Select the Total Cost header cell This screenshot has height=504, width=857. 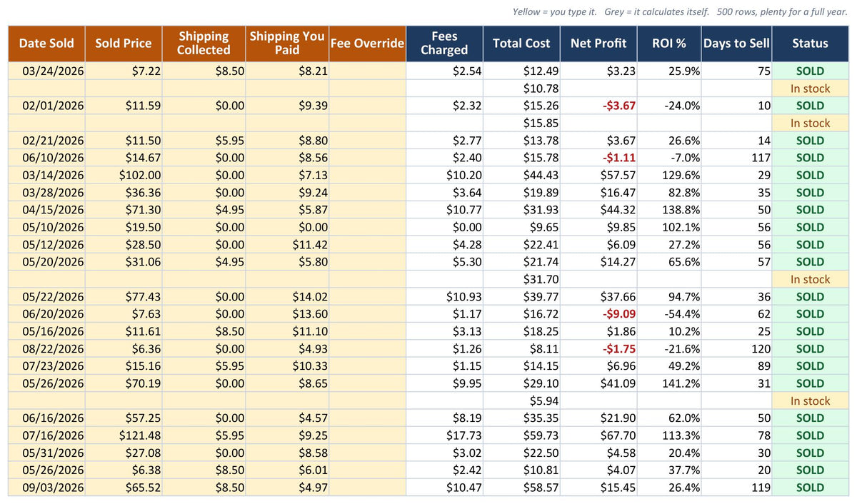[522, 44]
